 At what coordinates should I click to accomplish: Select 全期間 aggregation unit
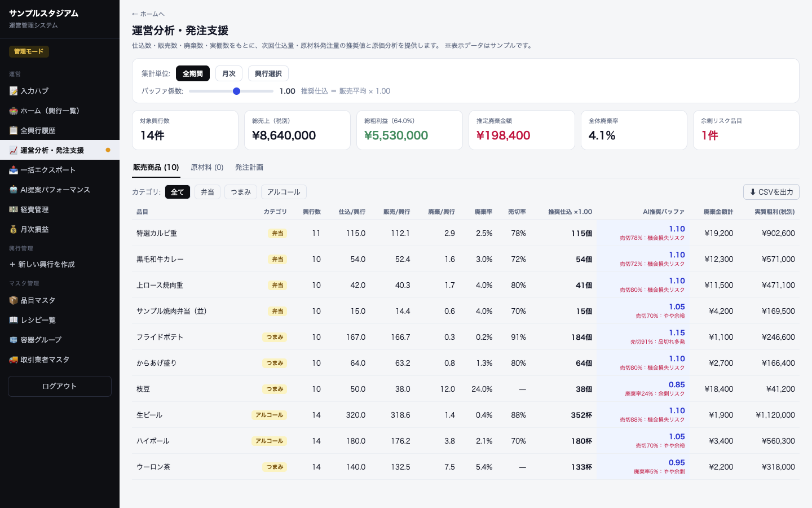click(x=193, y=73)
